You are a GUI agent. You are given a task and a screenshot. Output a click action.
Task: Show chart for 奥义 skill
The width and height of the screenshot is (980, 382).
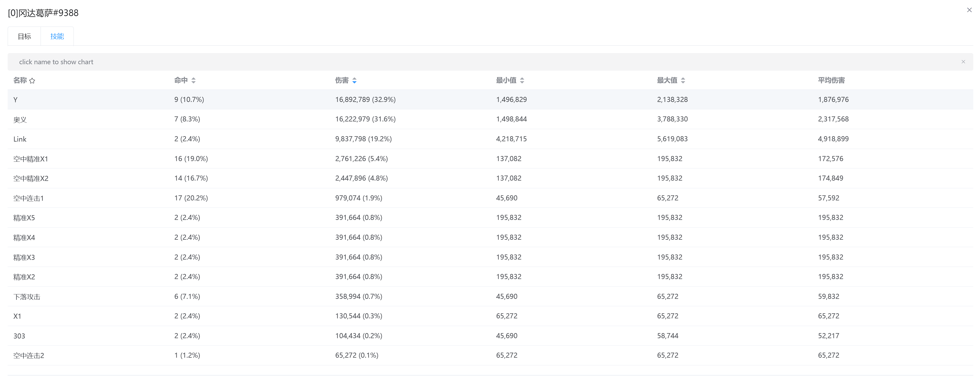pyautogui.click(x=20, y=120)
